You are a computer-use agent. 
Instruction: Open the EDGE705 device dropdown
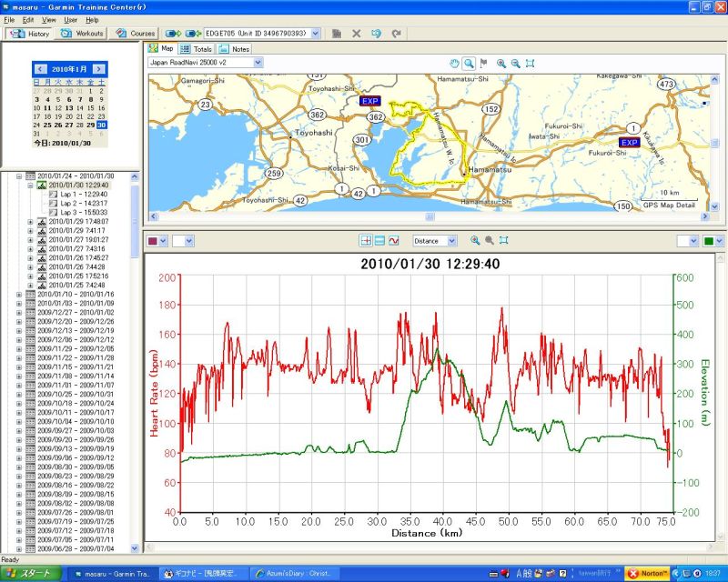point(316,34)
